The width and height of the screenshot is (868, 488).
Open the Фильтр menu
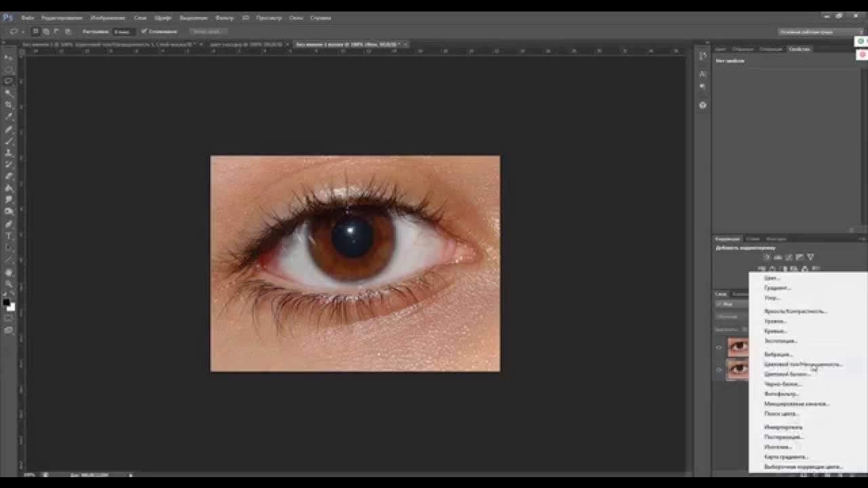[x=224, y=18]
